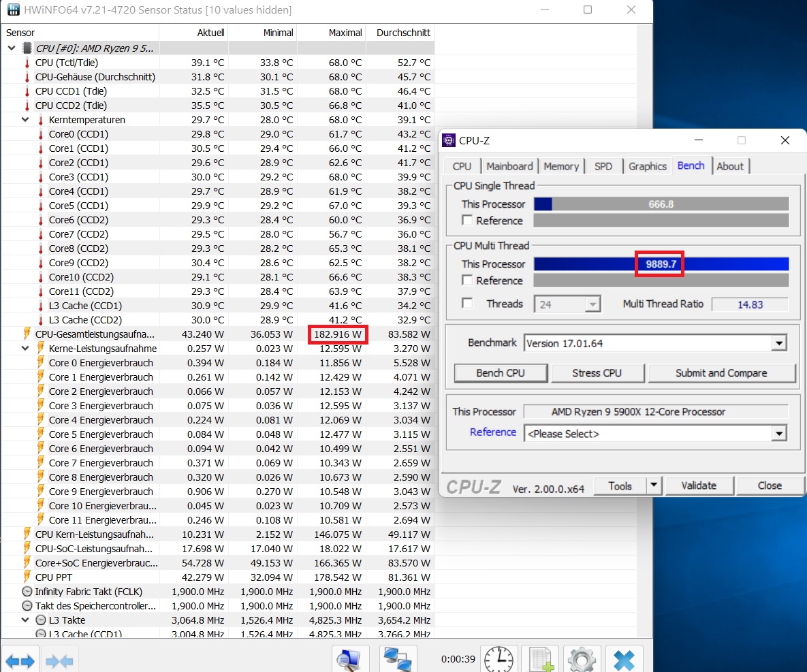This screenshot has height=672, width=807.
Task: Collapse the L3 Takte group
Action: click(x=25, y=620)
